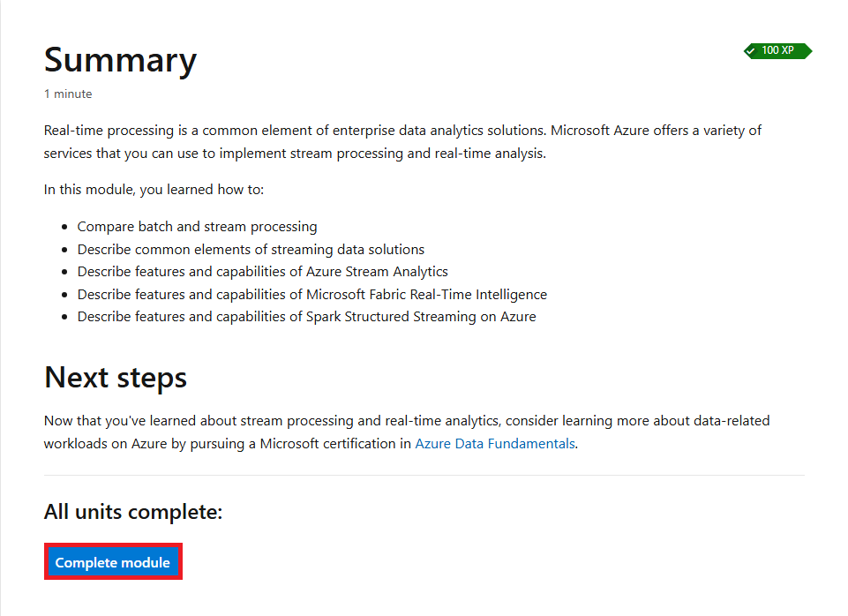The width and height of the screenshot is (848, 616).
Task: Select the Spark Structured Streaming bullet item
Action: [x=307, y=316]
